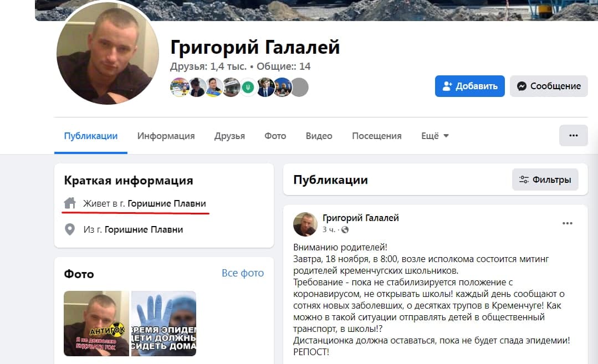Click the Добавить add friend button
Image resolution: width=598 pixels, height=364 pixels.
click(470, 86)
